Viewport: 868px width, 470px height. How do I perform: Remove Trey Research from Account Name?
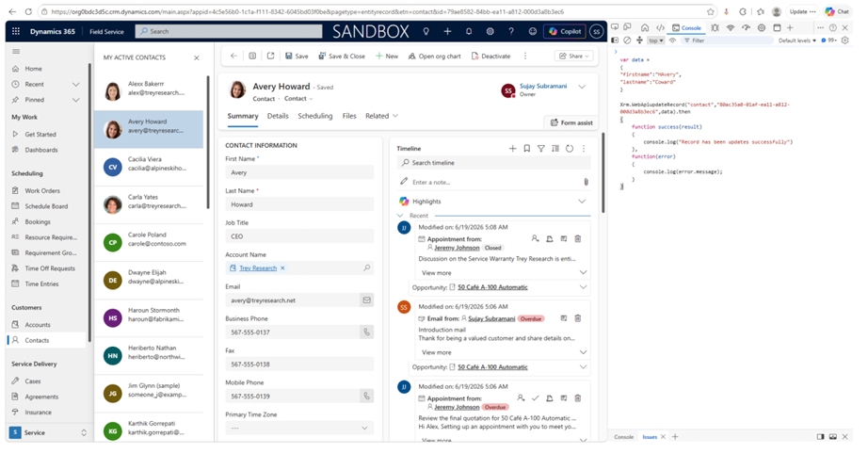click(282, 267)
